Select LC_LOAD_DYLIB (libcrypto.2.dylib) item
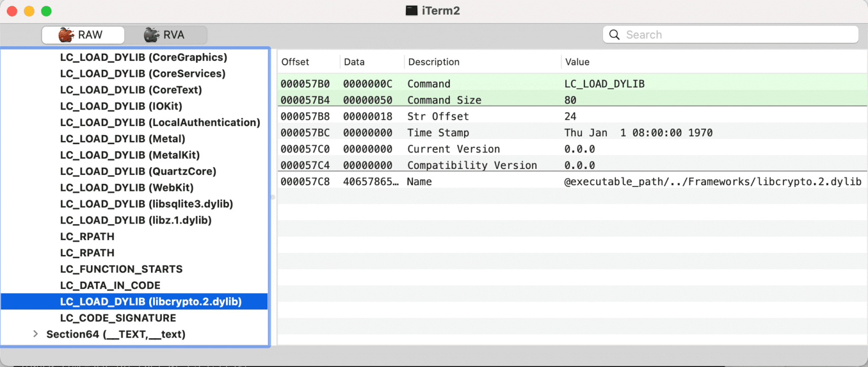This screenshot has height=367, width=868. pos(151,302)
